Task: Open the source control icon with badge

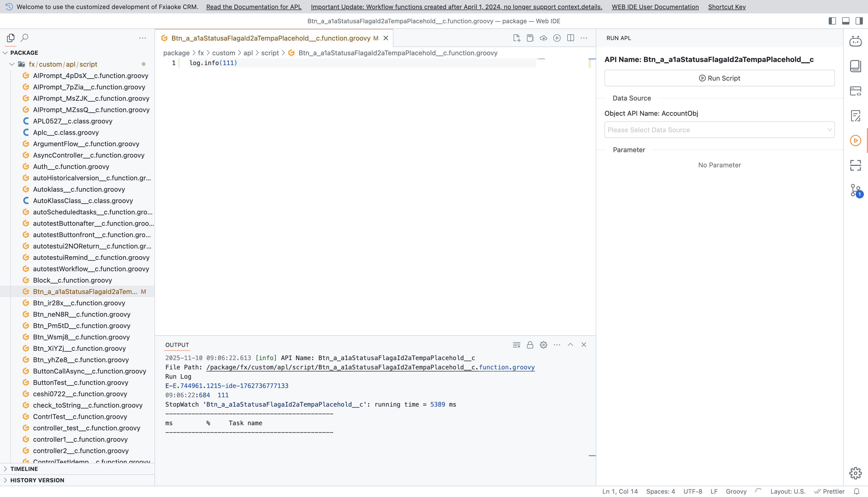Action: point(855,190)
